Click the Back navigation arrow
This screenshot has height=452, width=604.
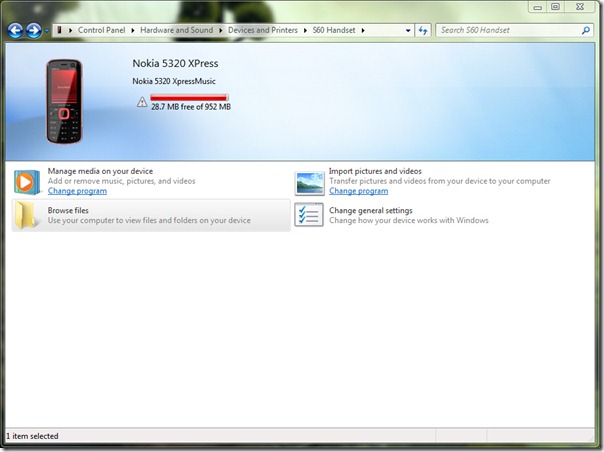coord(15,31)
